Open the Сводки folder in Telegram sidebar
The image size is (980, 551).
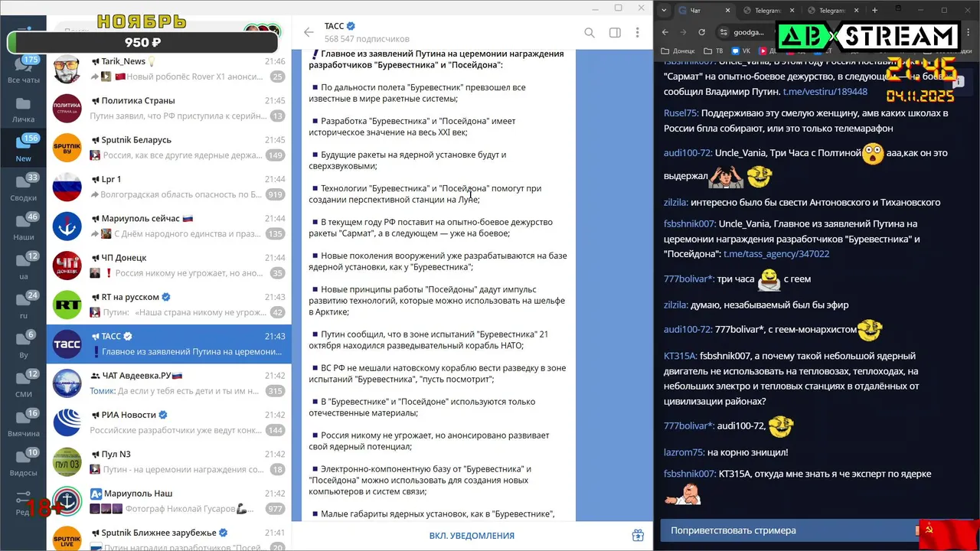(23, 188)
